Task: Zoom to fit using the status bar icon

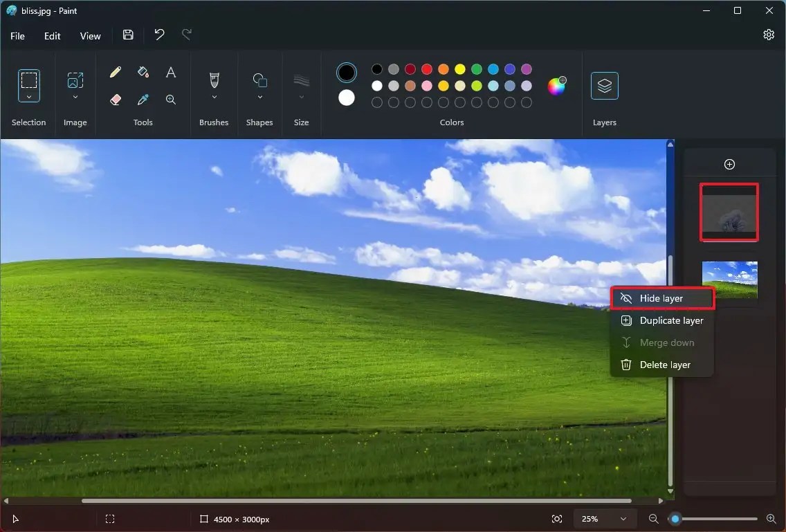Action: pyautogui.click(x=556, y=519)
